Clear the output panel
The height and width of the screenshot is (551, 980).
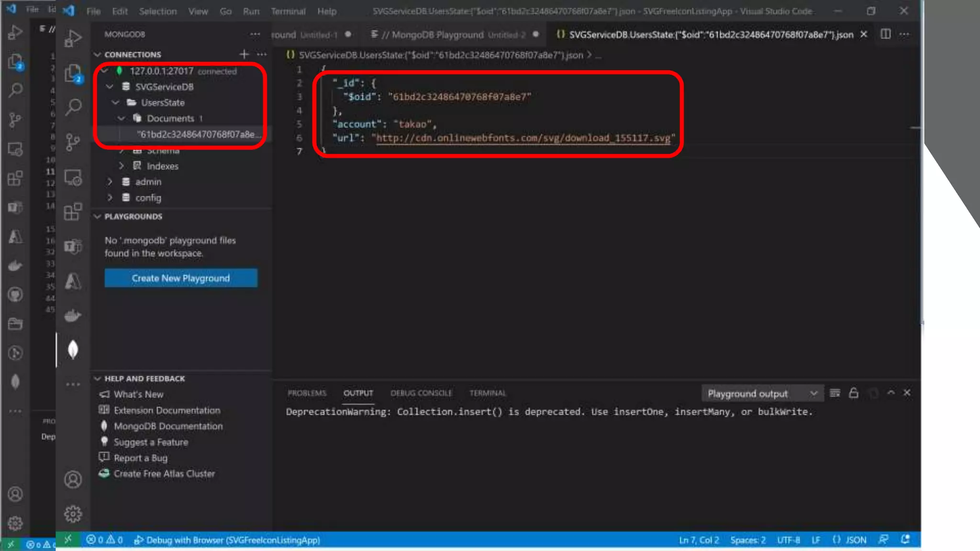pyautogui.click(x=835, y=393)
